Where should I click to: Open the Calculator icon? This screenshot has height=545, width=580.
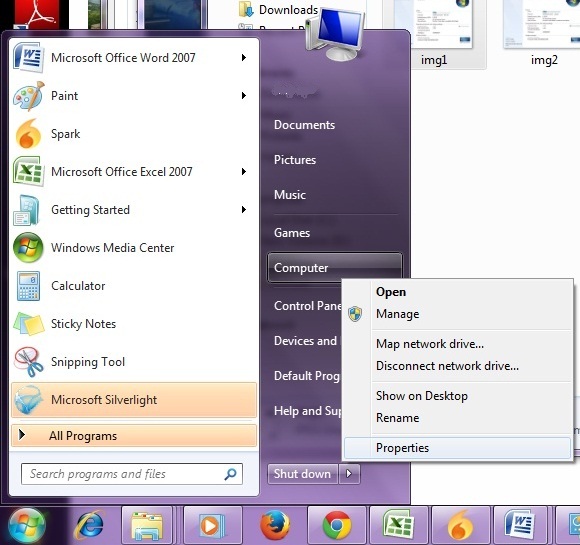[x=28, y=286]
